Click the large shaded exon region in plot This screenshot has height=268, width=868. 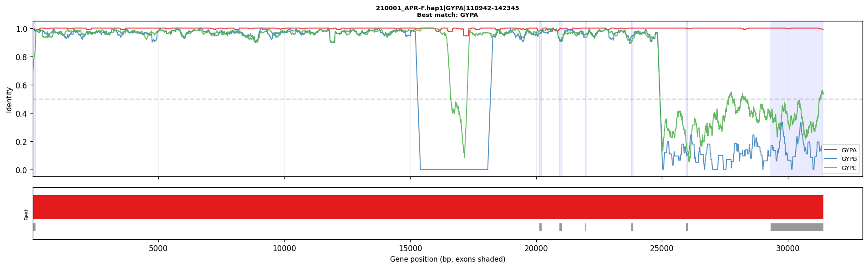tap(797, 98)
